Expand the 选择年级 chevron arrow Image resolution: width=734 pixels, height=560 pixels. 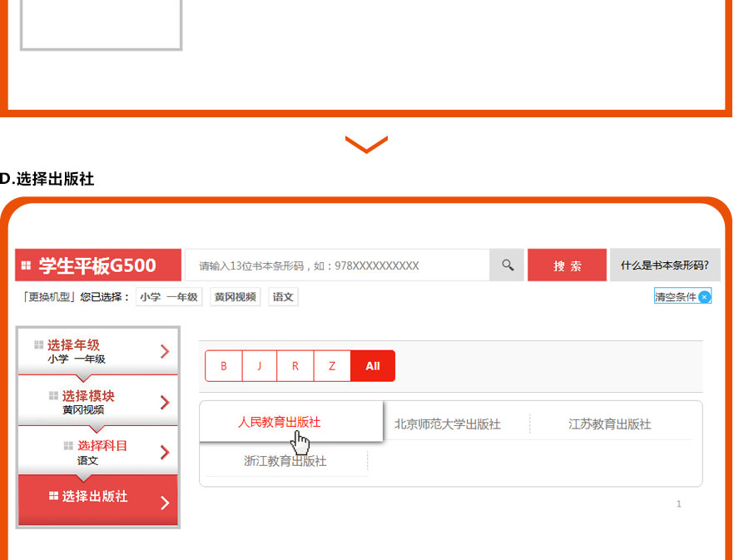click(x=165, y=351)
